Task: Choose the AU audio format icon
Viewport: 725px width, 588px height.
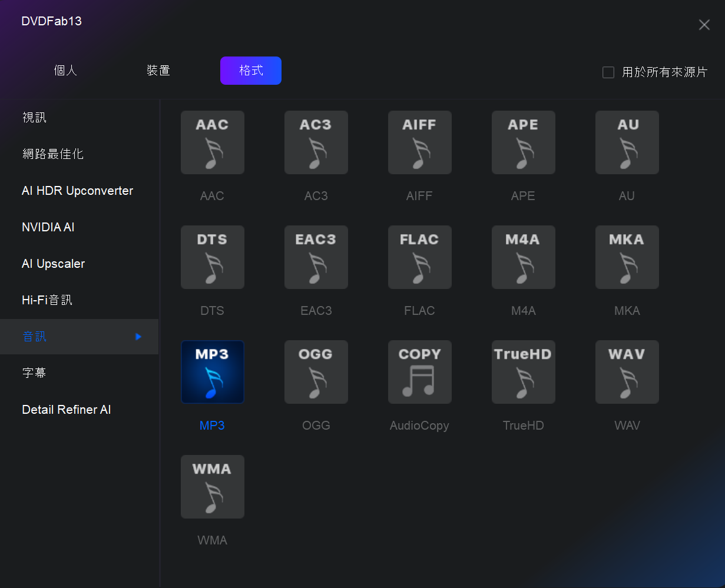Action: 627,142
